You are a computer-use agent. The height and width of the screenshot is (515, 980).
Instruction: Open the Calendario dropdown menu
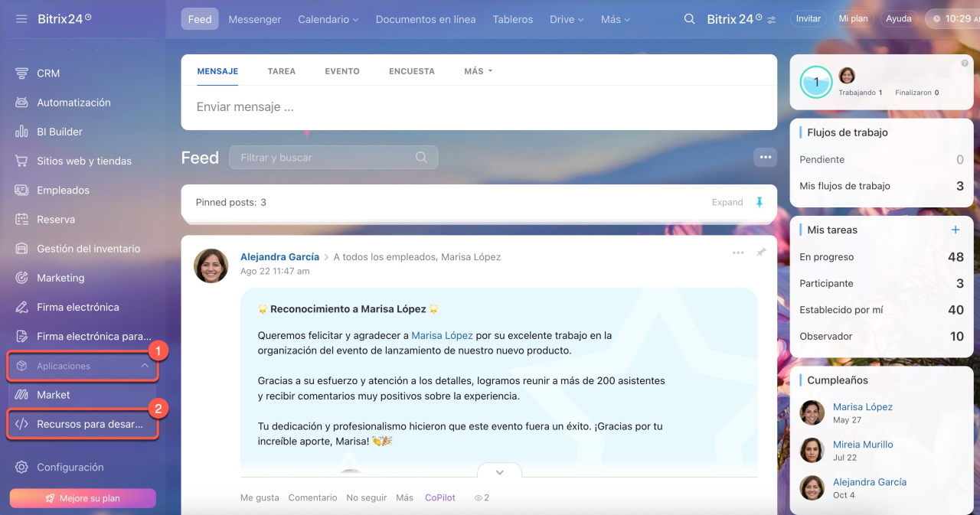(328, 19)
